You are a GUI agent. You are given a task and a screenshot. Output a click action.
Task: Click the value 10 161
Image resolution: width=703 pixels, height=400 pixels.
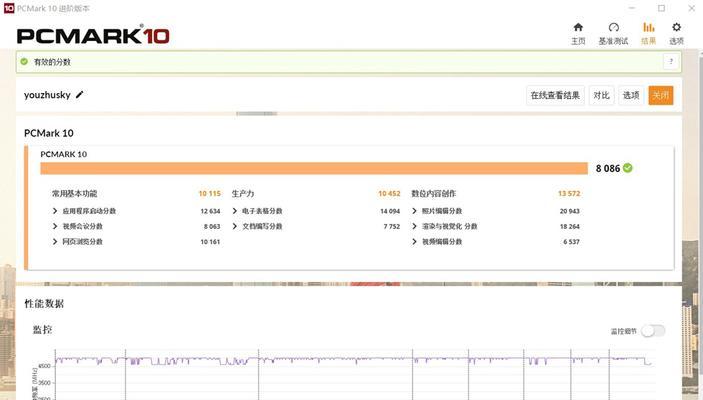210,242
